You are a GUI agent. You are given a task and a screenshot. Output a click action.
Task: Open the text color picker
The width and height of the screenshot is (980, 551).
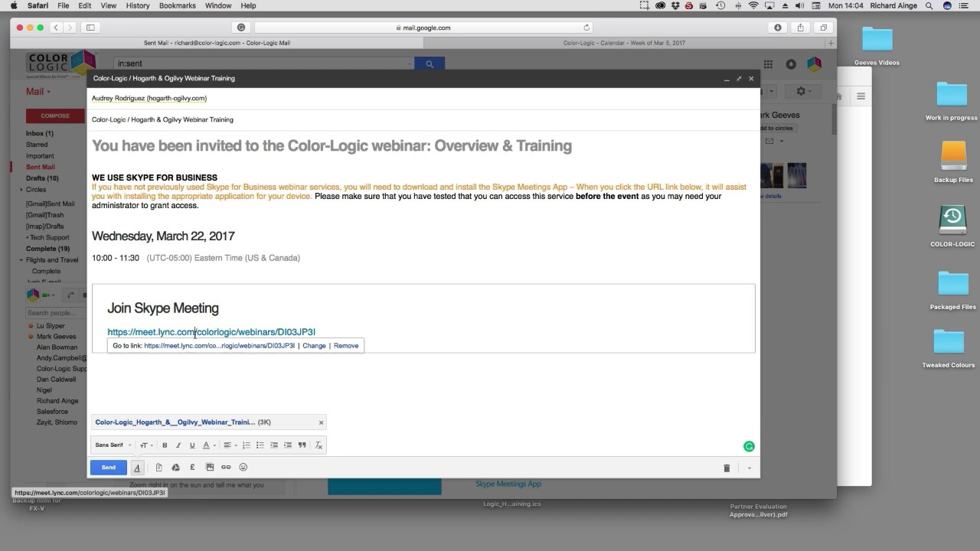coord(209,445)
